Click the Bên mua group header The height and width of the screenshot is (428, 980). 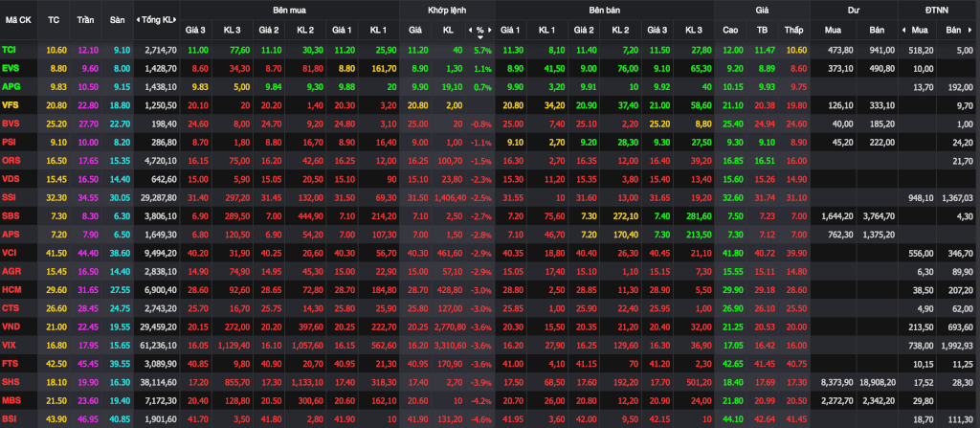point(289,10)
